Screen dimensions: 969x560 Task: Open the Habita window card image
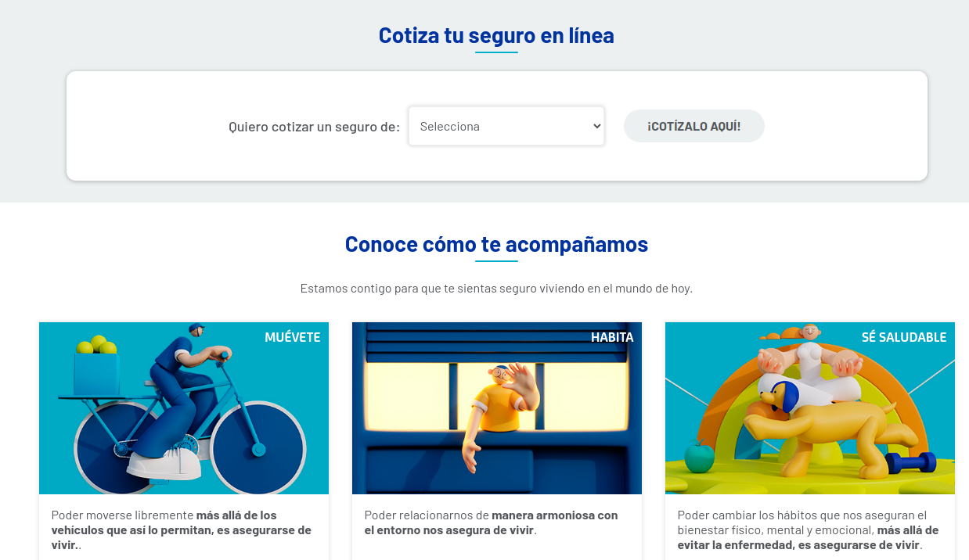[x=497, y=408]
